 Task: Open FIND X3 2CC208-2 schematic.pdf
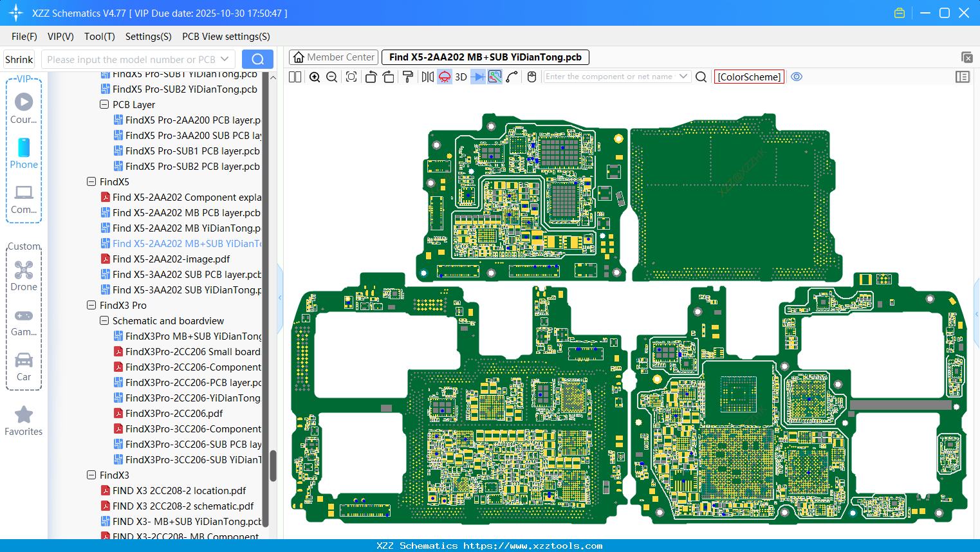(x=177, y=506)
